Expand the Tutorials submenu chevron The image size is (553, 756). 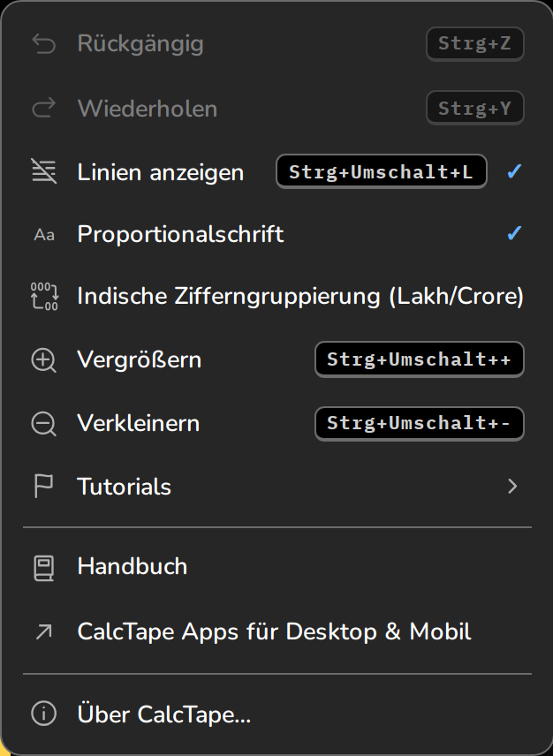(x=512, y=486)
